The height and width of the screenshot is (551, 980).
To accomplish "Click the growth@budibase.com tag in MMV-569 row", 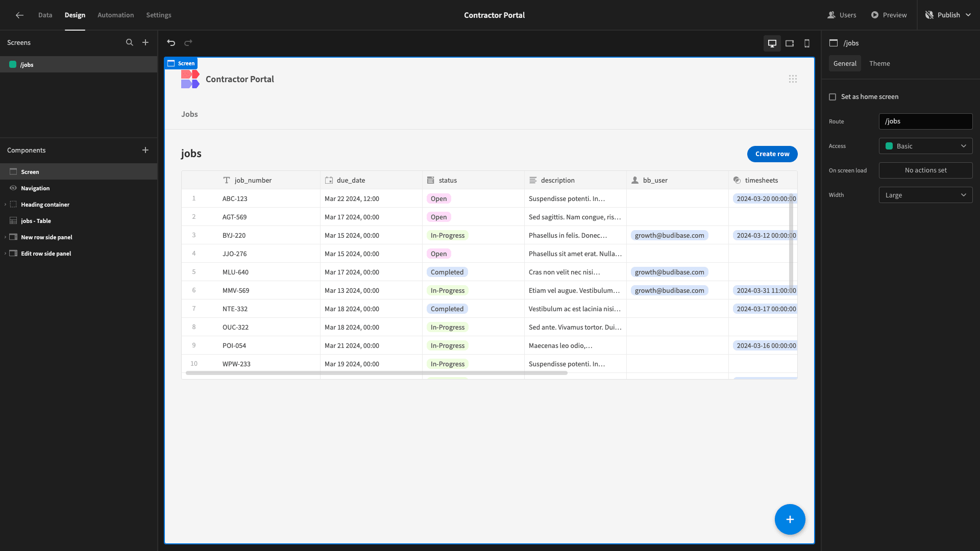I will (669, 291).
